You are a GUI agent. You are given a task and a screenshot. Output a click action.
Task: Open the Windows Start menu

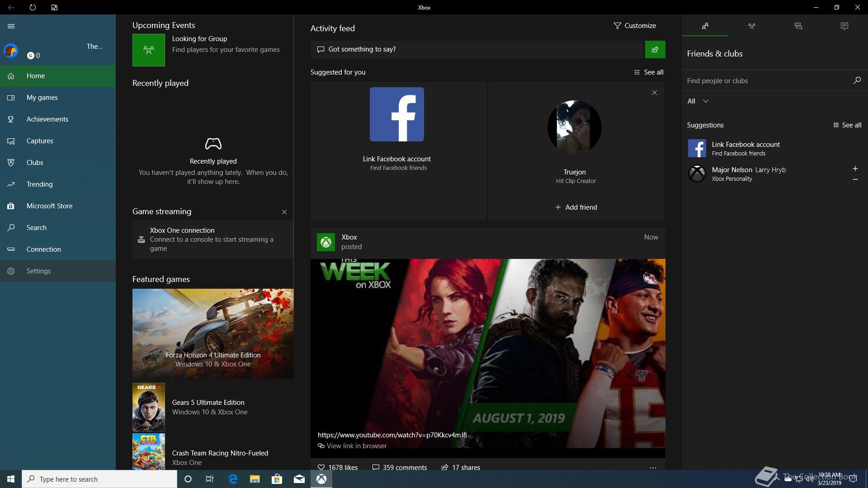click(11, 479)
